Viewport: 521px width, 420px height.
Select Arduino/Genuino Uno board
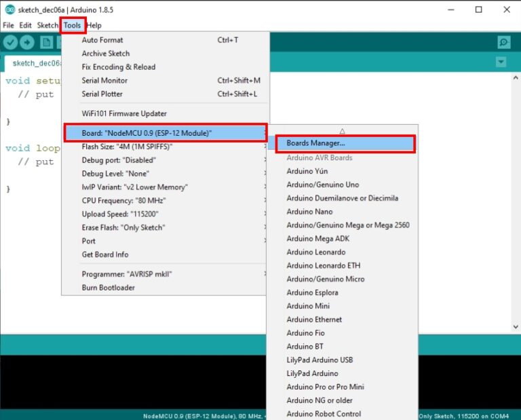(343, 185)
